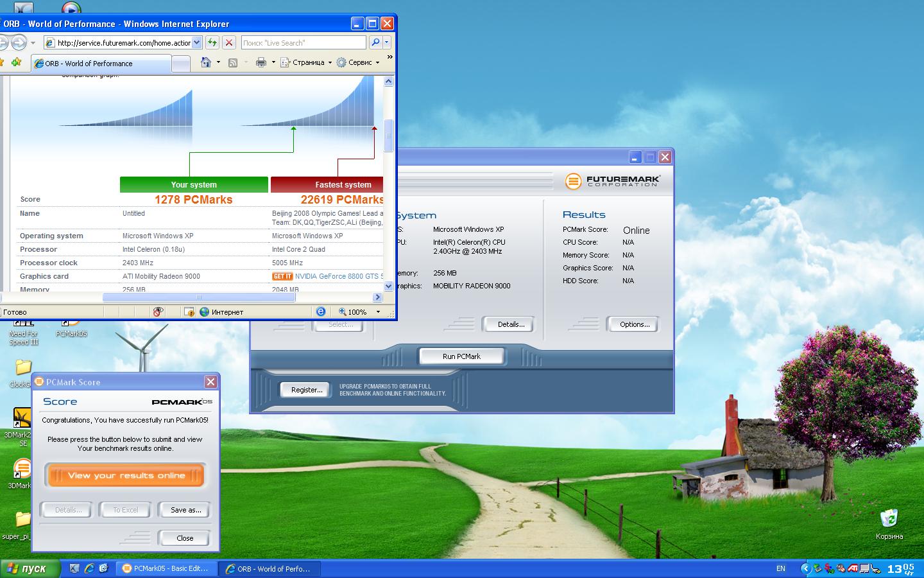924x578 pixels.
Task: Click the address bar with futuremark URL
Action: pos(123,42)
